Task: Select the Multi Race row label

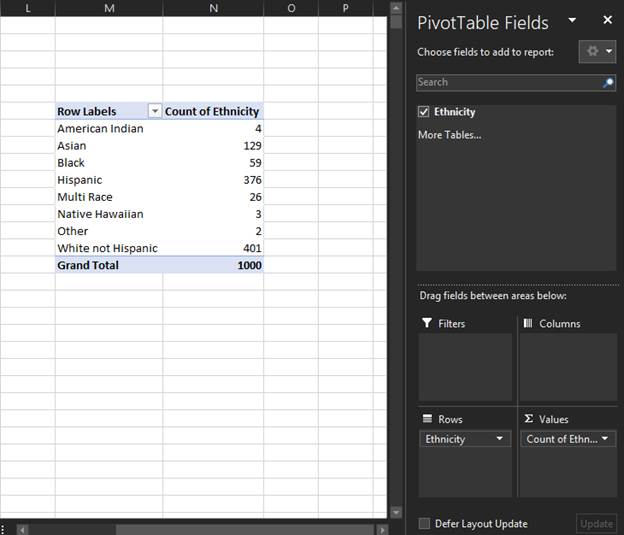Action: [109, 197]
